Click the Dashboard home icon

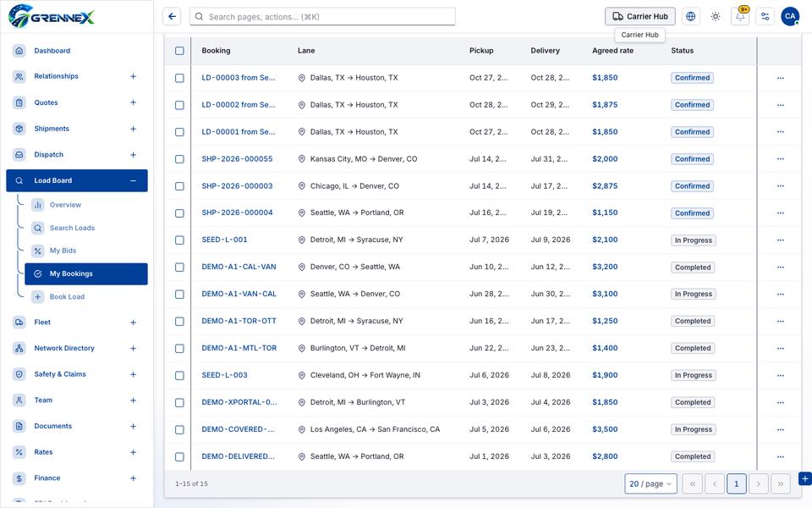coord(19,51)
